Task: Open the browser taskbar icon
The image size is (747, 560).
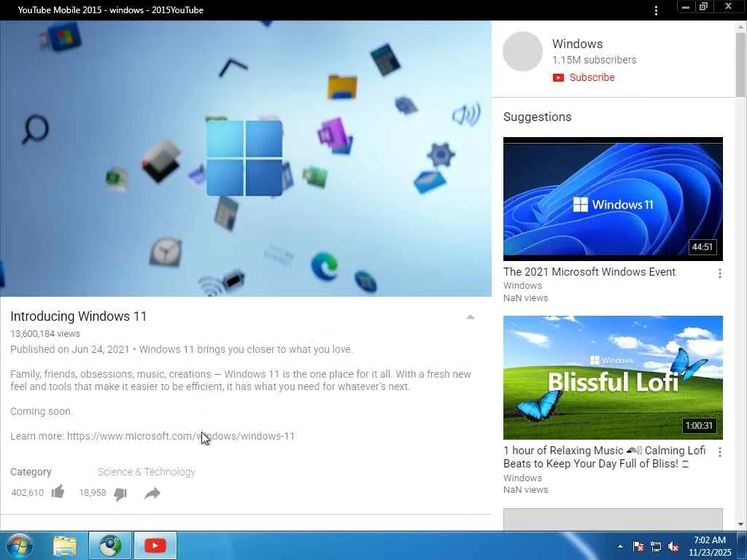Action: [x=110, y=545]
